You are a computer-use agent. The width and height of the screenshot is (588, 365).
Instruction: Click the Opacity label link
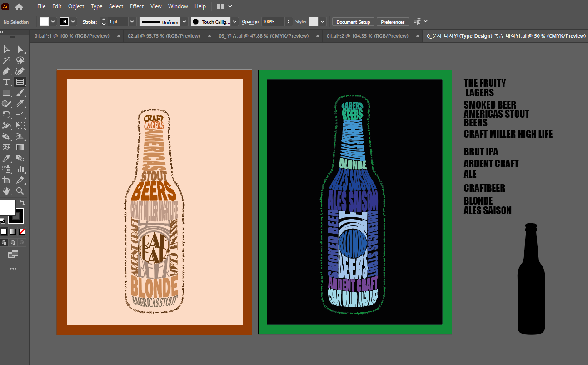250,22
